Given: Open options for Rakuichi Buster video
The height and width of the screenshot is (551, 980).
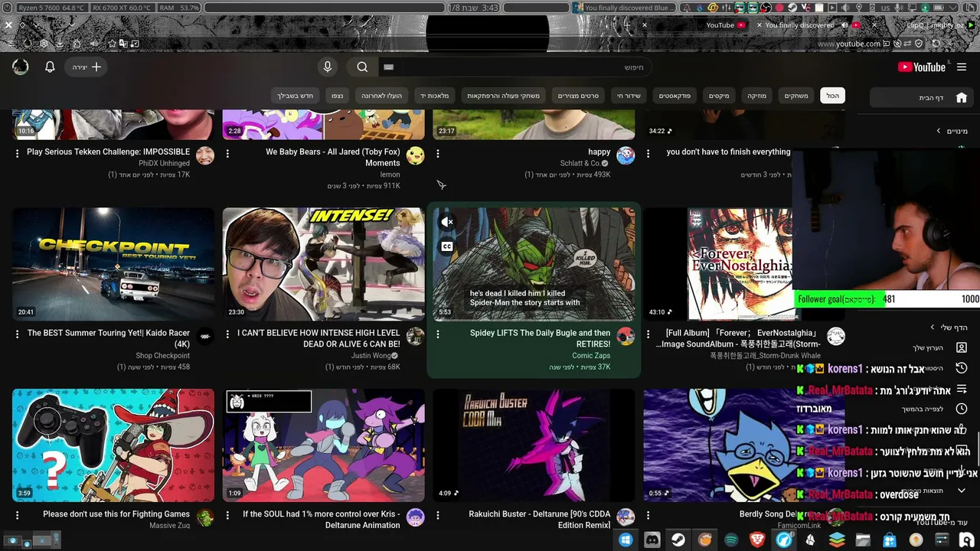Looking at the screenshot, I should click(438, 516).
